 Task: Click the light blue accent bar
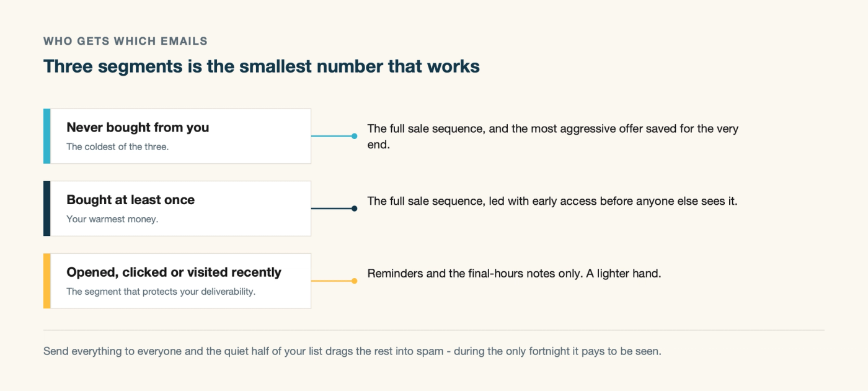[x=46, y=136]
